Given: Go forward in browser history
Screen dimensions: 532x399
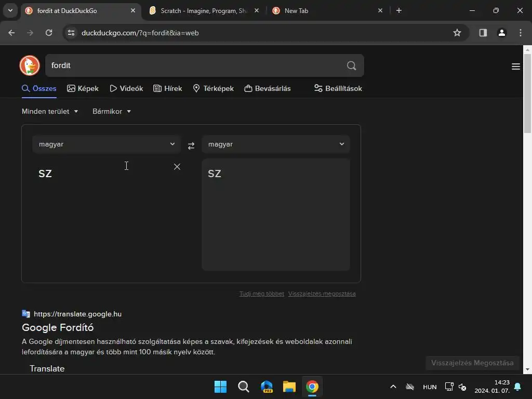Looking at the screenshot, I should tap(30, 33).
